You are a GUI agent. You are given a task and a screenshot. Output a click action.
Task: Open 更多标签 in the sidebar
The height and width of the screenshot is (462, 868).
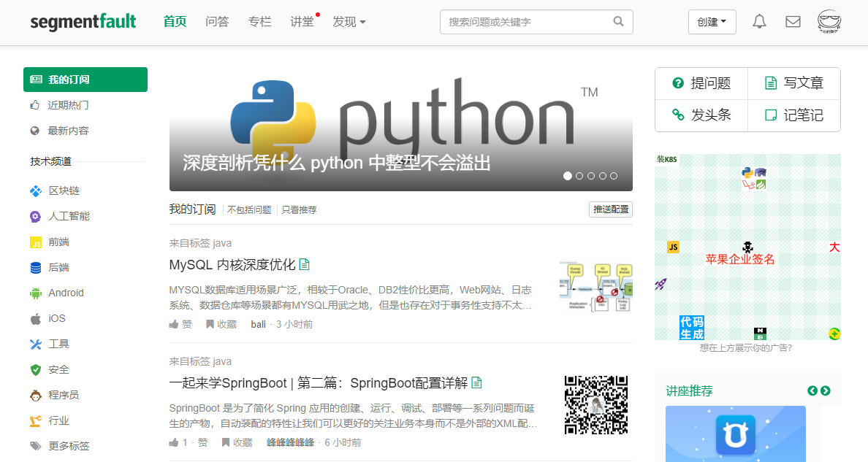pos(60,446)
